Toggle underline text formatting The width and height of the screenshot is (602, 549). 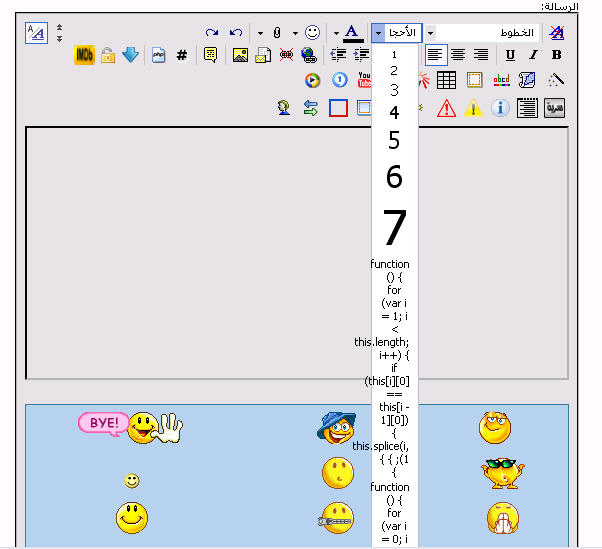[x=511, y=55]
